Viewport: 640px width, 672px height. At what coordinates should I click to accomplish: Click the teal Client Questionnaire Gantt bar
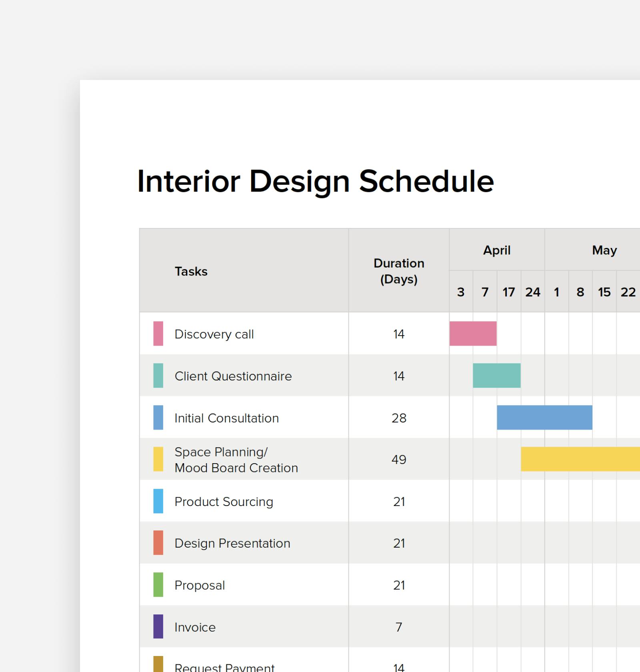(x=496, y=376)
